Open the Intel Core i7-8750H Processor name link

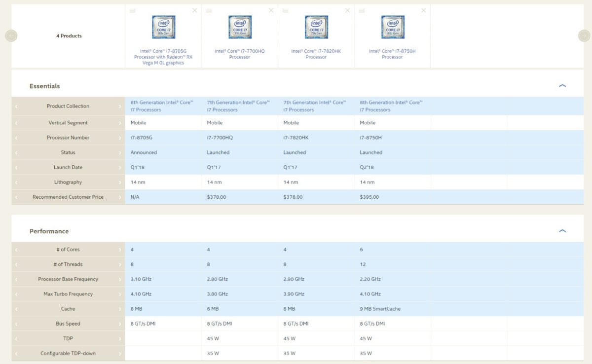[x=393, y=54]
